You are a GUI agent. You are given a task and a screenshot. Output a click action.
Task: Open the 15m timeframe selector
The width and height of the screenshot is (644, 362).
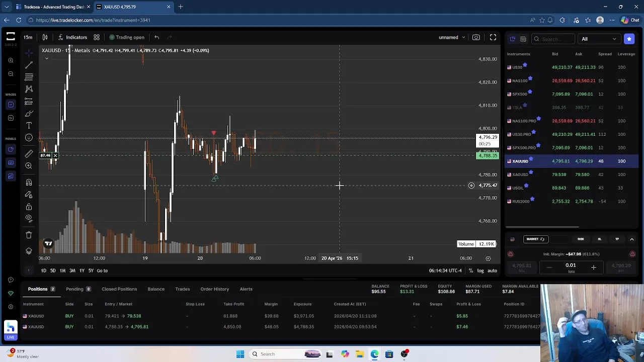28,37
